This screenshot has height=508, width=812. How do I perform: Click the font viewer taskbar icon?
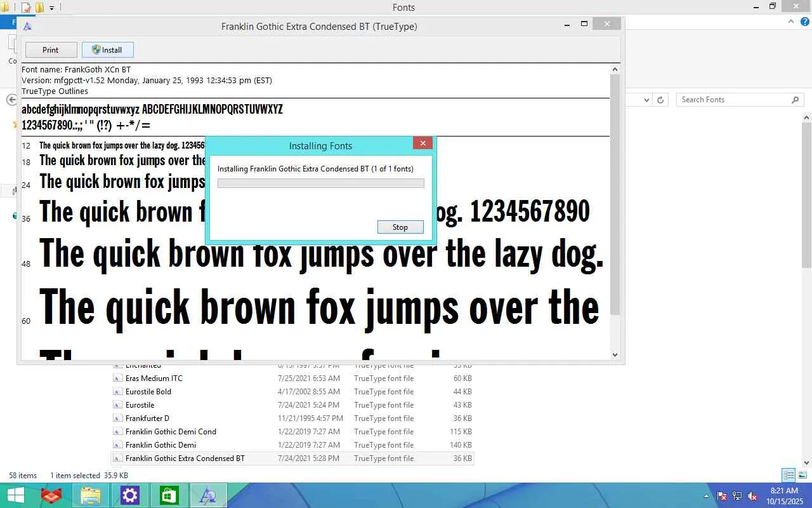(x=209, y=495)
